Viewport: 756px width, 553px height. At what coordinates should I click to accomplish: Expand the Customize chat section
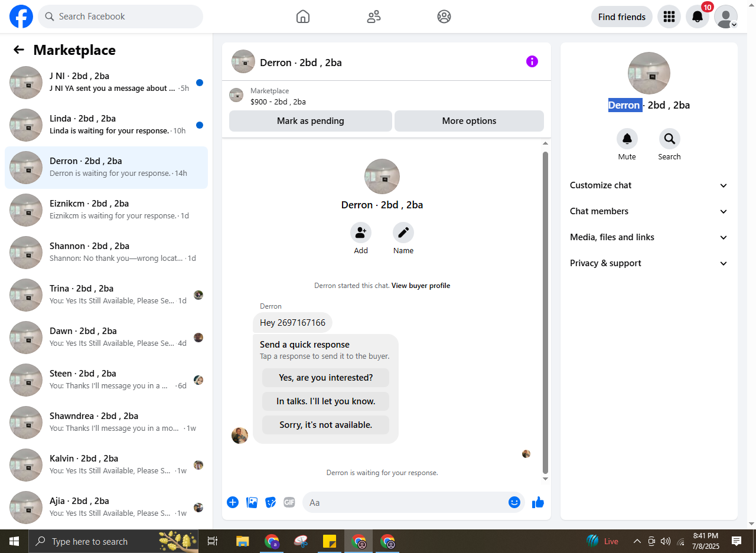[649, 185]
